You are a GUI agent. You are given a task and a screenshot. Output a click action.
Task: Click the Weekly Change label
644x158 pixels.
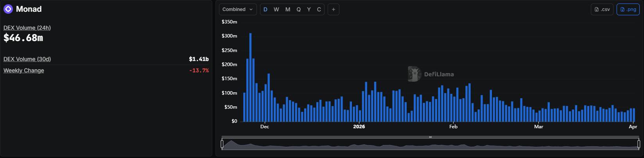pyautogui.click(x=24, y=70)
